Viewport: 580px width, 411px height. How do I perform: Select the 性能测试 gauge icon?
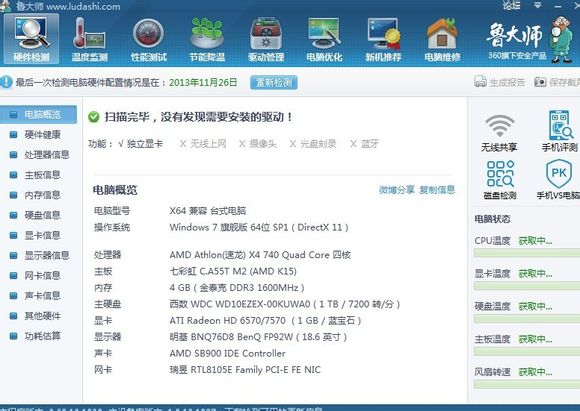tap(148, 40)
